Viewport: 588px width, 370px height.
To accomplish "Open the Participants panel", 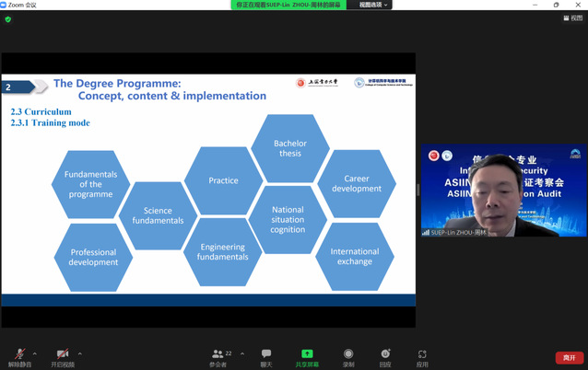I will pyautogui.click(x=218, y=356).
